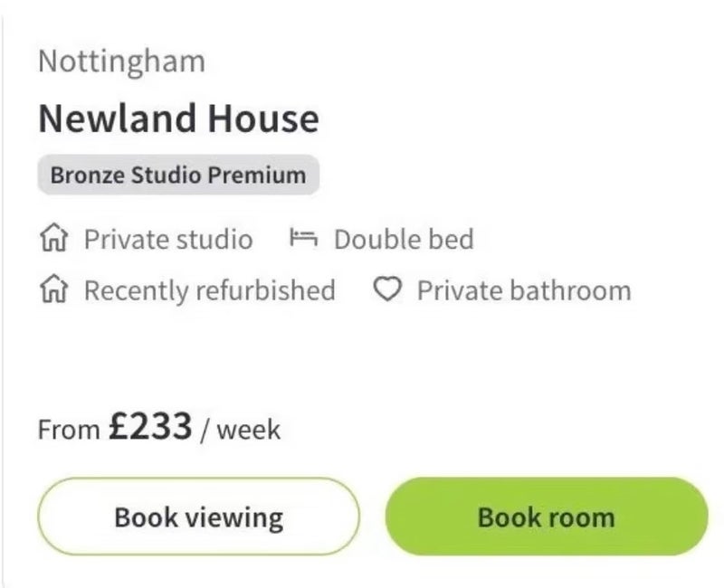The height and width of the screenshot is (588, 724).
Task: Select the Nottingham location label
Action: [x=122, y=62]
